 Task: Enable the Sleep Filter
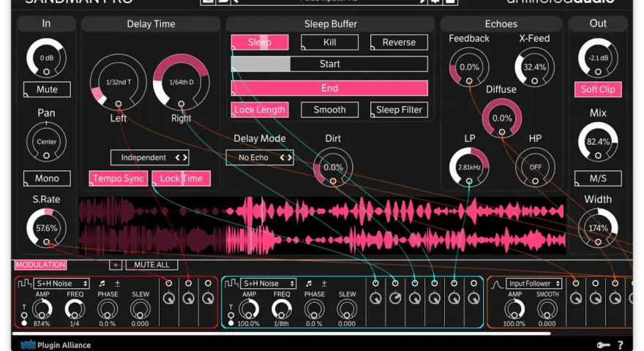399,110
